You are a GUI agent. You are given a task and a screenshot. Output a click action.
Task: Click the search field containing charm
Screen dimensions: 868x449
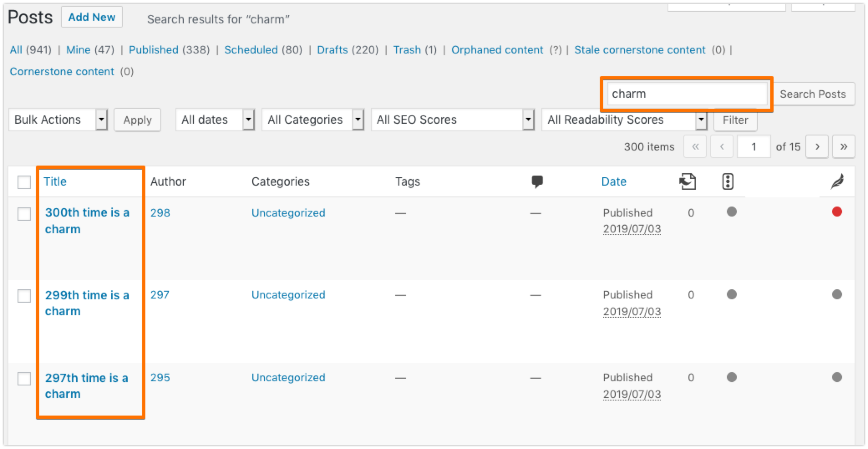coord(687,94)
